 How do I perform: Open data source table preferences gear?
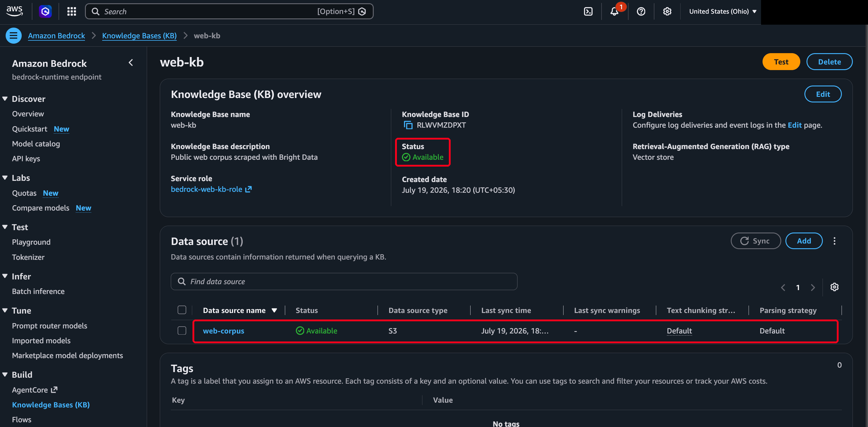(x=834, y=287)
